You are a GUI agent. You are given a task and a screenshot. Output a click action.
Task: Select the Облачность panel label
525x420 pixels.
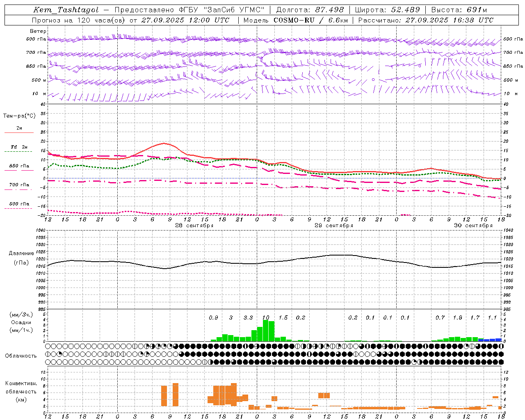click(x=21, y=356)
